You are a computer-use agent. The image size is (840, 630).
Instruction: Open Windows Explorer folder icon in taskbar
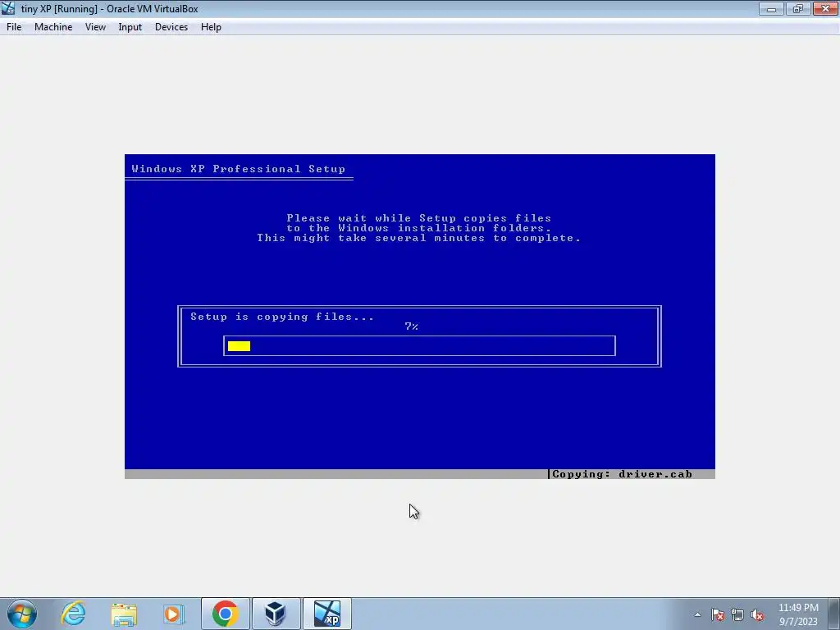tap(125, 614)
